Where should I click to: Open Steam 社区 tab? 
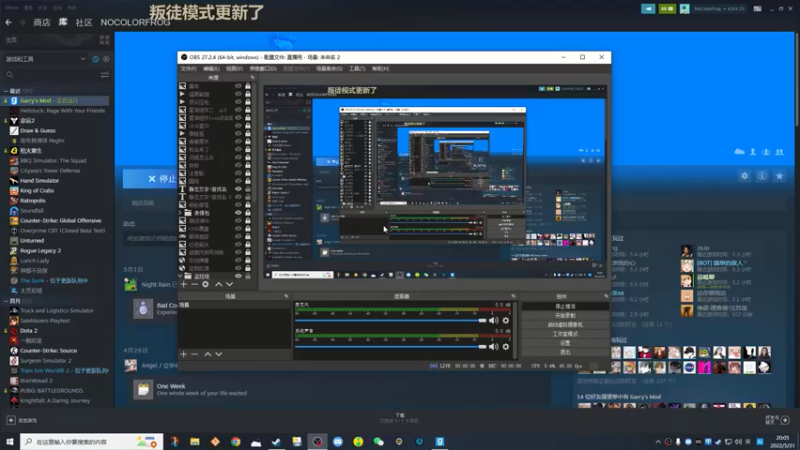(84, 22)
